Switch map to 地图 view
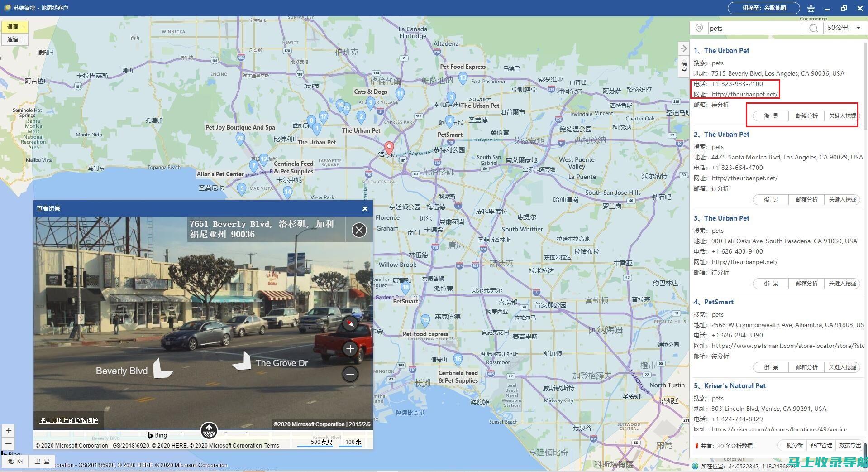Viewport: 868px width, 472px height. pos(15,461)
